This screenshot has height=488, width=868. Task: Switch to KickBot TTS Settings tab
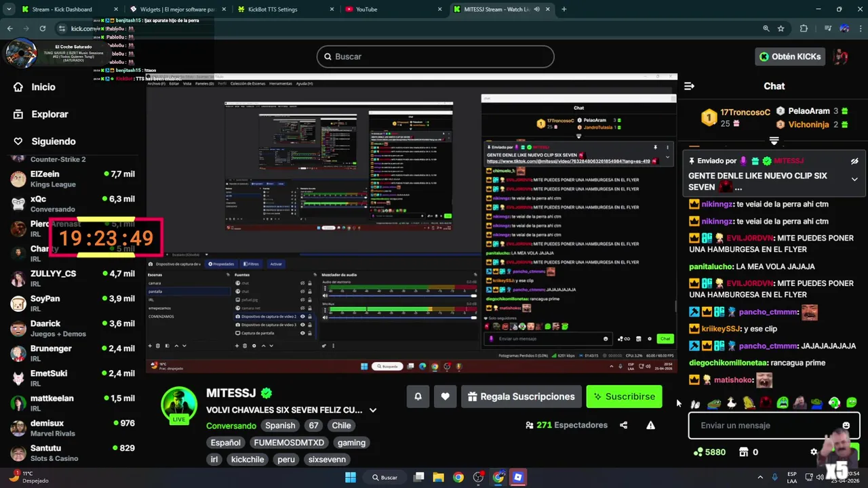[286, 9]
